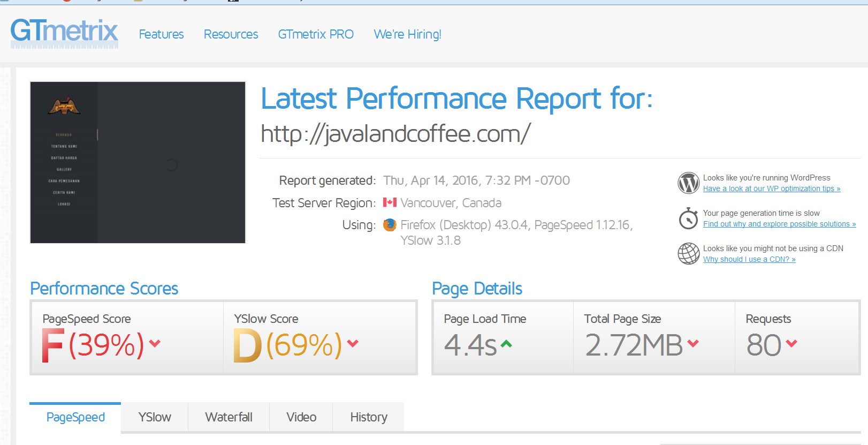Open the History tab
This screenshot has width=868, height=445.
(369, 417)
